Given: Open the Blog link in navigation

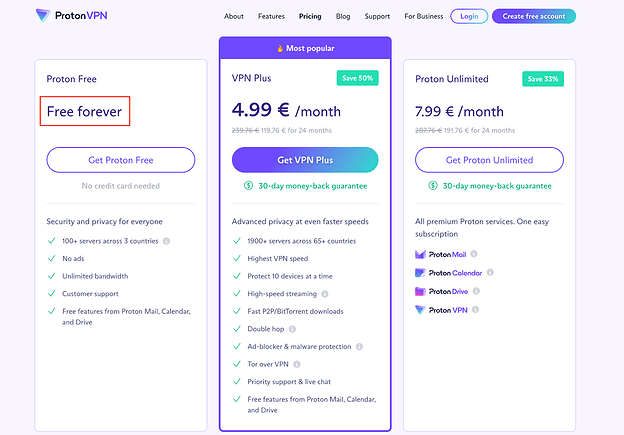Looking at the screenshot, I should (343, 16).
